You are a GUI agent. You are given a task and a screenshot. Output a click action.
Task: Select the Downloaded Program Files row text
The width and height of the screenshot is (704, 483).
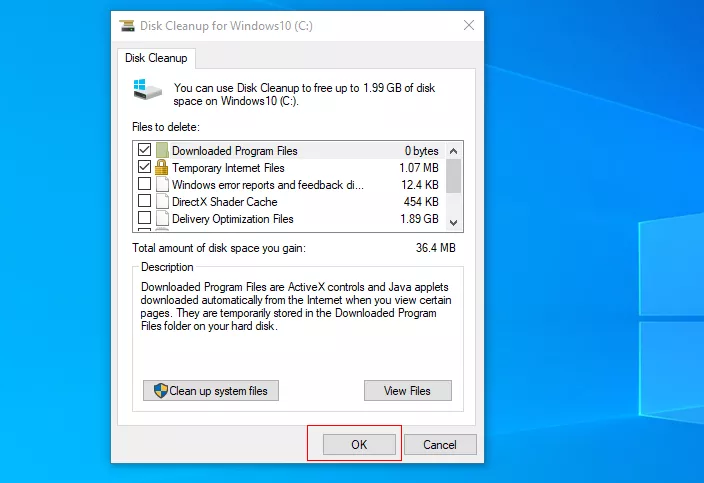tap(235, 151)
